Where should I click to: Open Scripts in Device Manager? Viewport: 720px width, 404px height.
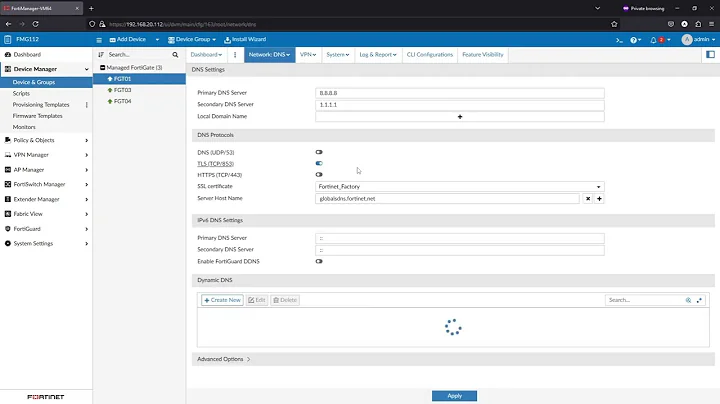point(21,94)
